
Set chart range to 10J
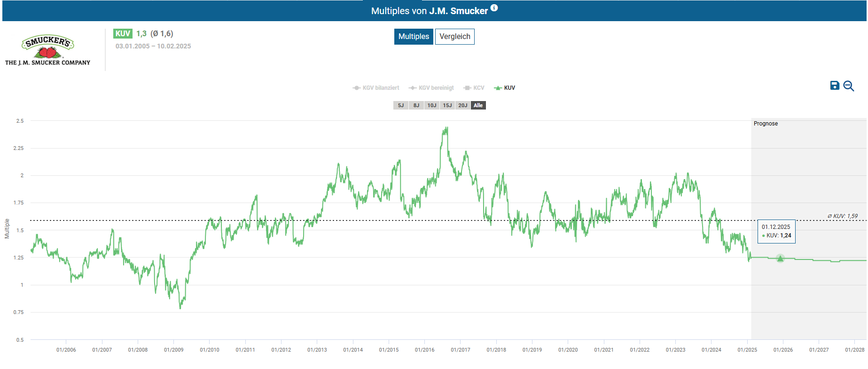[432, 105]
